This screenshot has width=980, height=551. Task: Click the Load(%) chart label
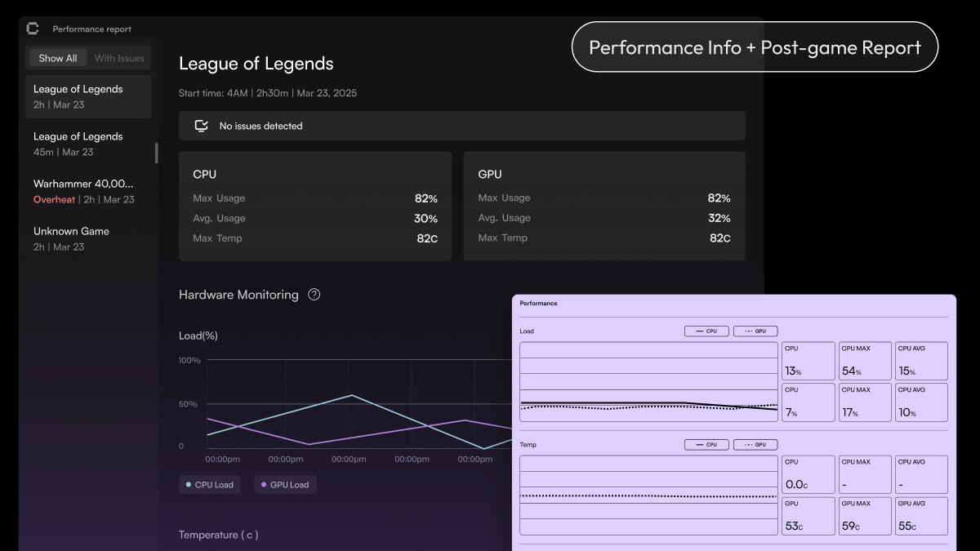pos(198,335)
